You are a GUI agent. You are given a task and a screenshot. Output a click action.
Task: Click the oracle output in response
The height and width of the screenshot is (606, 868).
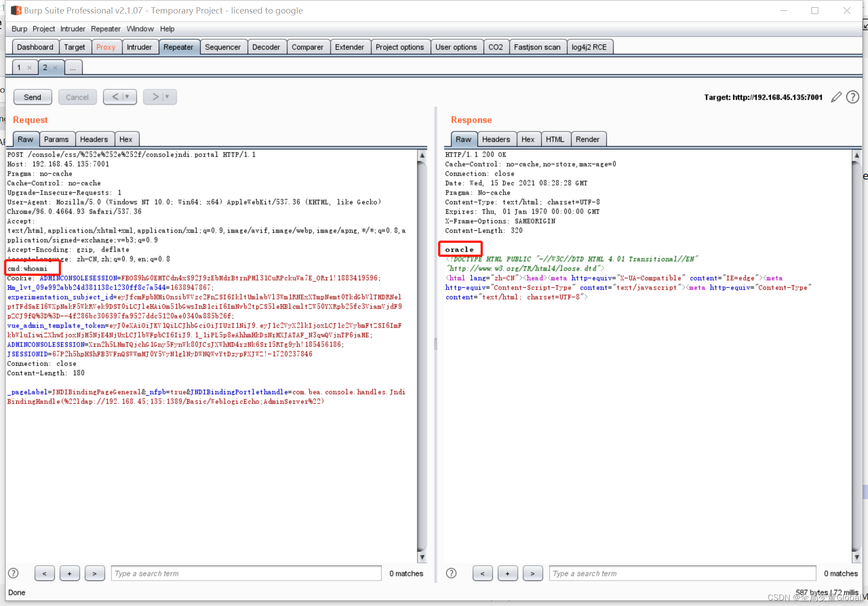[x=459, y=249]
